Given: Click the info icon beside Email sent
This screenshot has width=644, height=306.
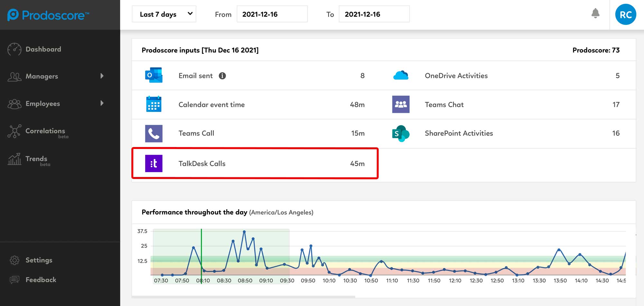Looking at the screenshot, I should tap(222, 76).
